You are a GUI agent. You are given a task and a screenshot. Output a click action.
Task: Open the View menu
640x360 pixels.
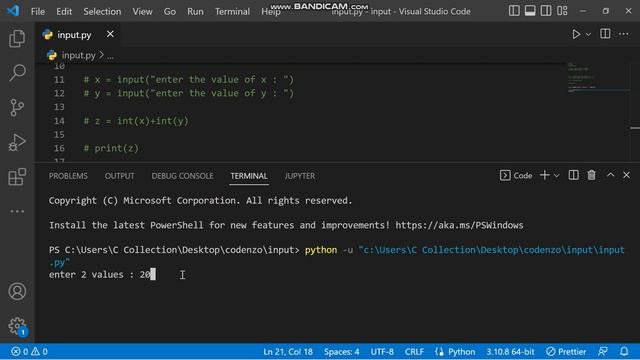point(142,11)
